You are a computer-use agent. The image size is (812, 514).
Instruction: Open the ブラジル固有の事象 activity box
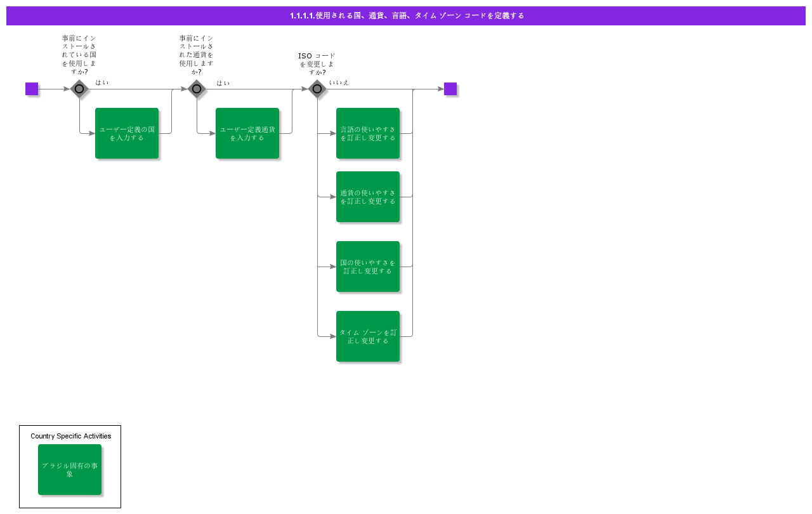point(70,470)
